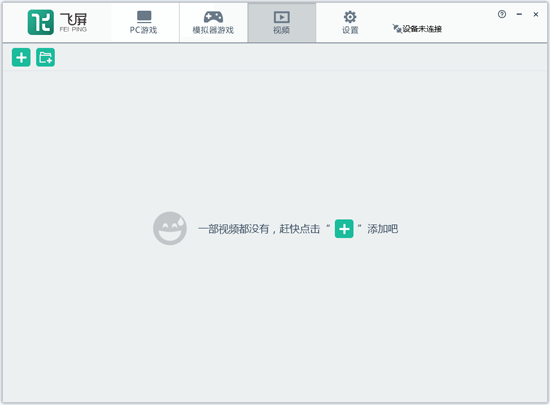Open help via the question mark icon
Viewport: 550px width, 405px height.
[x=502, y=14]
